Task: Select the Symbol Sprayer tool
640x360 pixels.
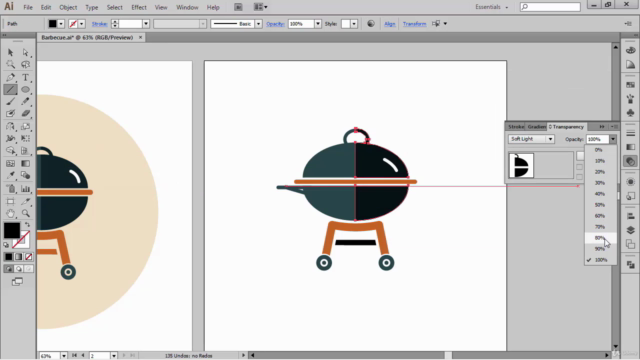Action: click(x=11, y=189)
